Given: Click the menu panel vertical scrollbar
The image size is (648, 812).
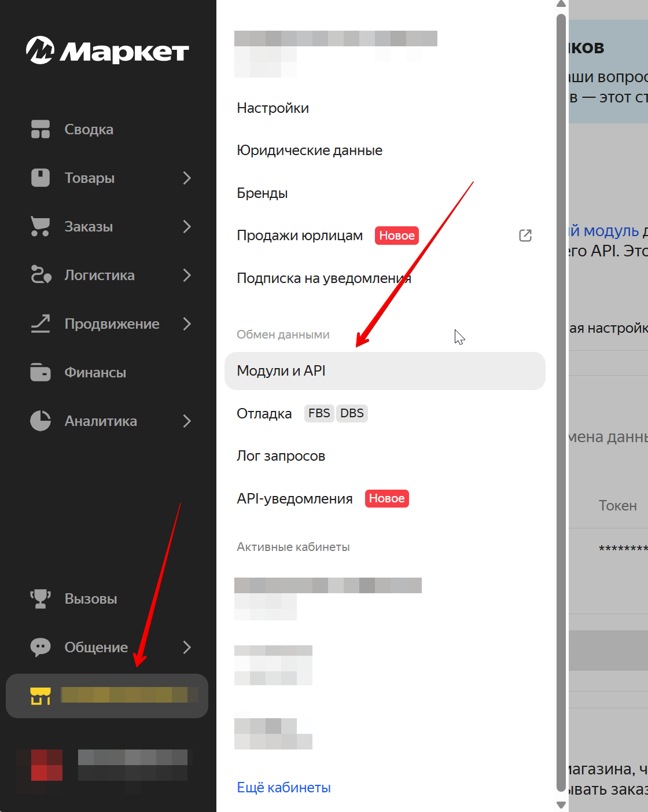Looking at the screenshot, I should [x=561, y=402].
